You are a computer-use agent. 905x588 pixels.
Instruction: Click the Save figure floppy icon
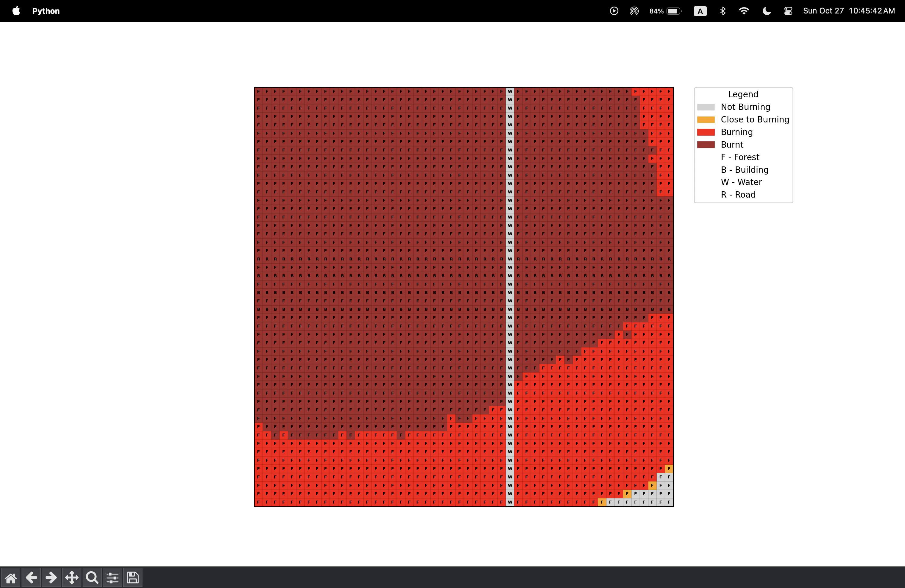click(x=133, y=578)
